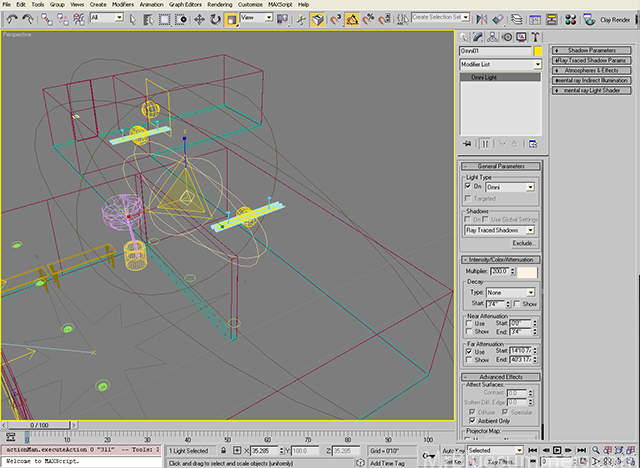Switch to the Create command panel tab
Image resolution: width=640 pixels, height=468 pixels.
(x=464, y=37)
